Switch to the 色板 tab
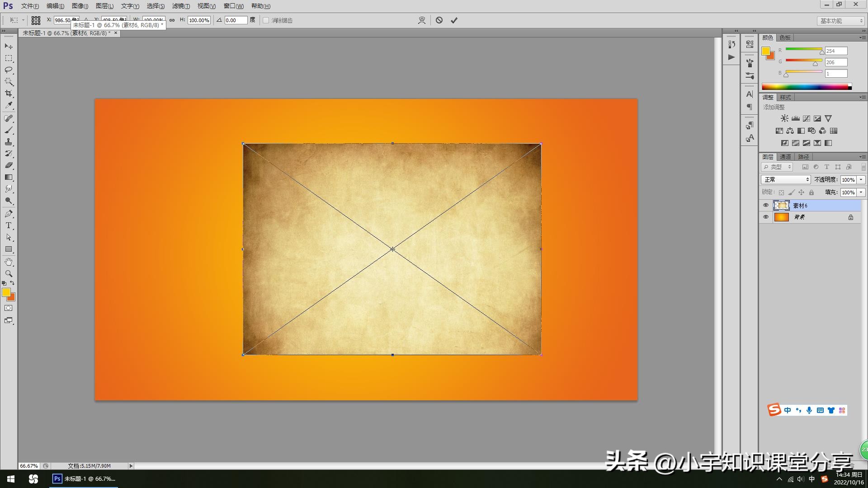Image resolution: width=868 pixels, height=488 pixels. click(785, 38)
